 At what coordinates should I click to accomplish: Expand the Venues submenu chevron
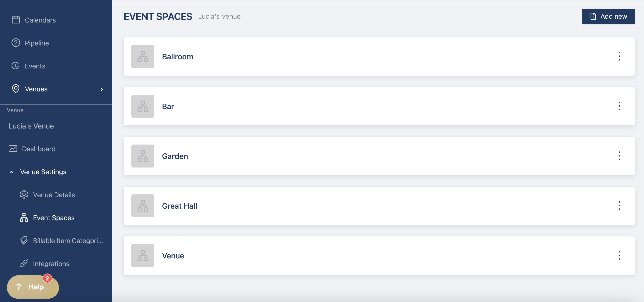tap(102, 89)
